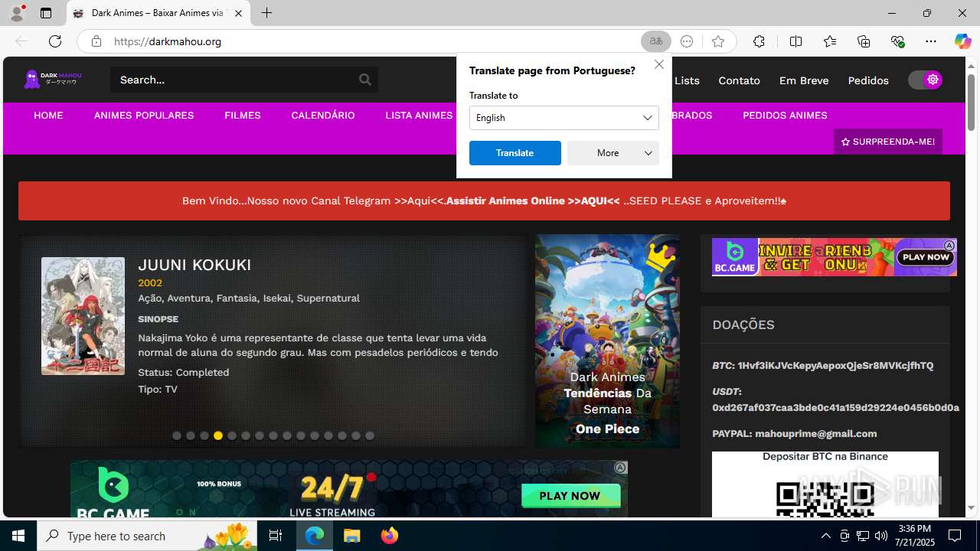Click the PAYPAL mahouprime@gmail.com text

click(794, 433)
